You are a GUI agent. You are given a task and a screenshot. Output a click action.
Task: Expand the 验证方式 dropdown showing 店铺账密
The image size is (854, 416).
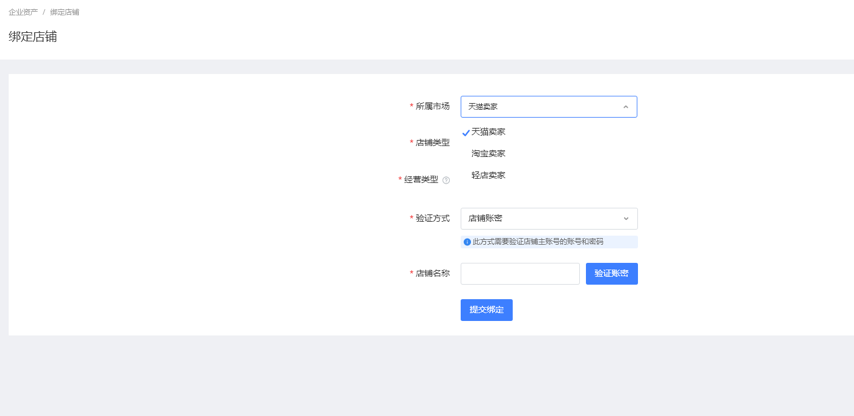click(x=540, y=219)
